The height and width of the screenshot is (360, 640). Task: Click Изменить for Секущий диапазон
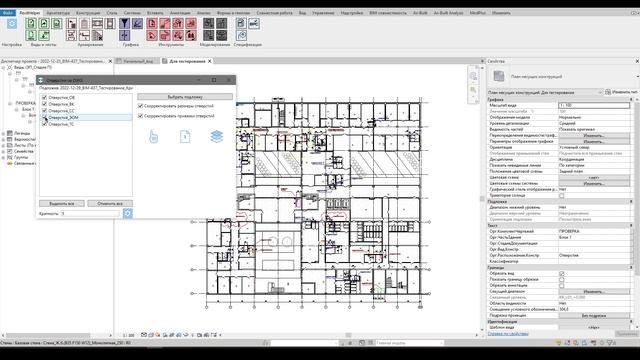[x=593, y=291]
